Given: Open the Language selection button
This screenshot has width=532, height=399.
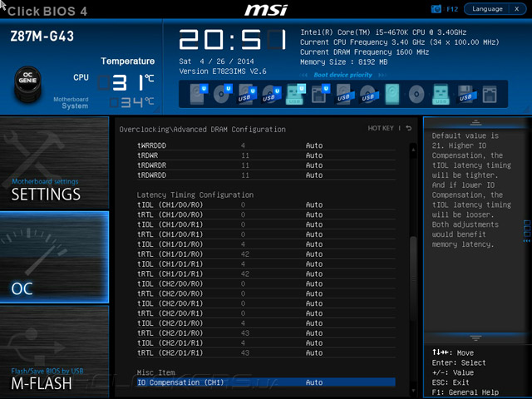Looking at the screenshot, I should pyautogui.click(x=487, y=9).
